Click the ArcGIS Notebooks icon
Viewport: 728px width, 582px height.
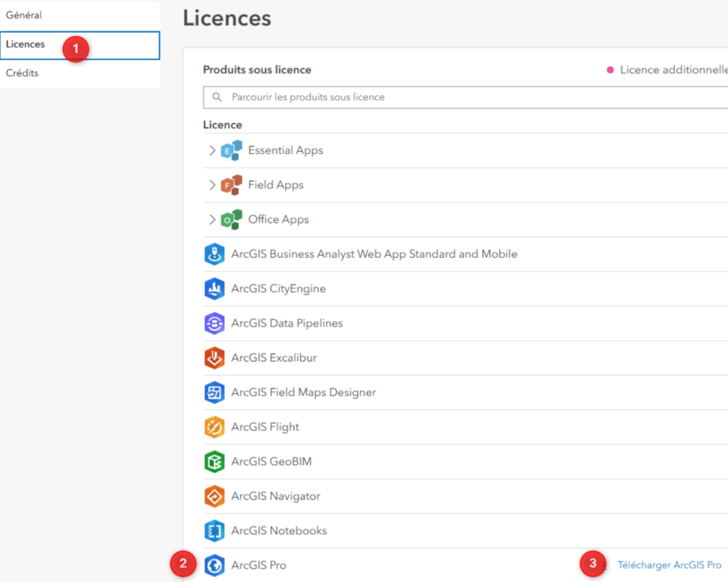click(x=214, y=531)
